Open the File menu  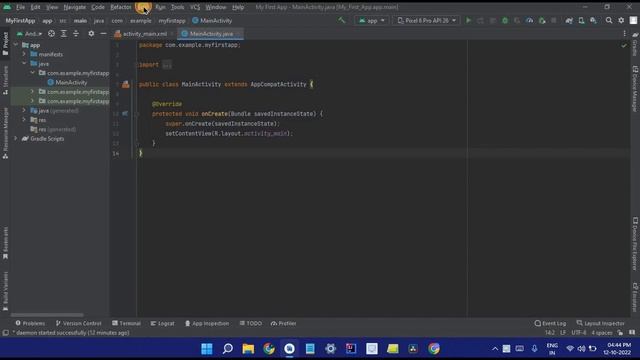[20, 7]
